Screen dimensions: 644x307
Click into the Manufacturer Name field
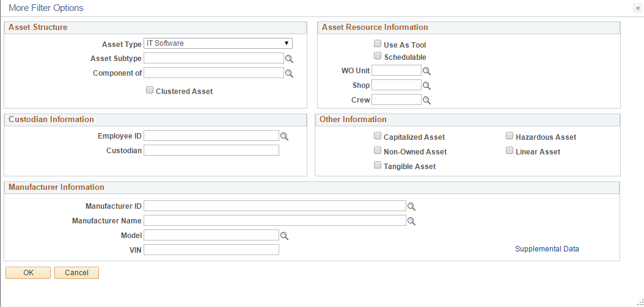point(275,220)
